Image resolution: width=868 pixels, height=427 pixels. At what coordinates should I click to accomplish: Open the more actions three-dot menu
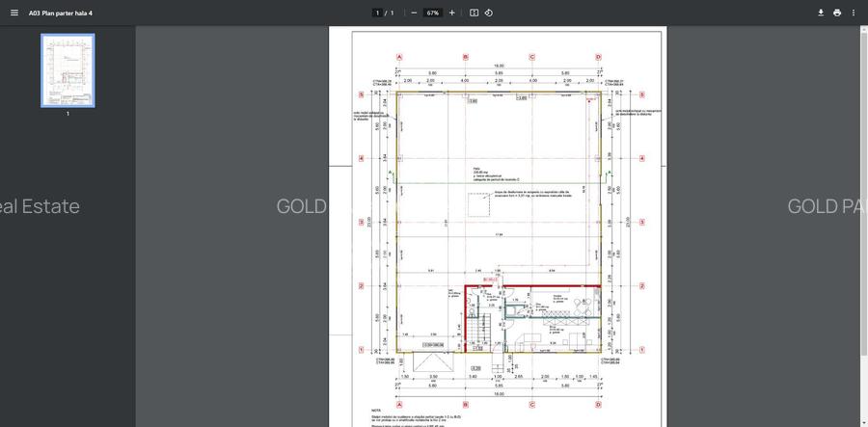854,13
